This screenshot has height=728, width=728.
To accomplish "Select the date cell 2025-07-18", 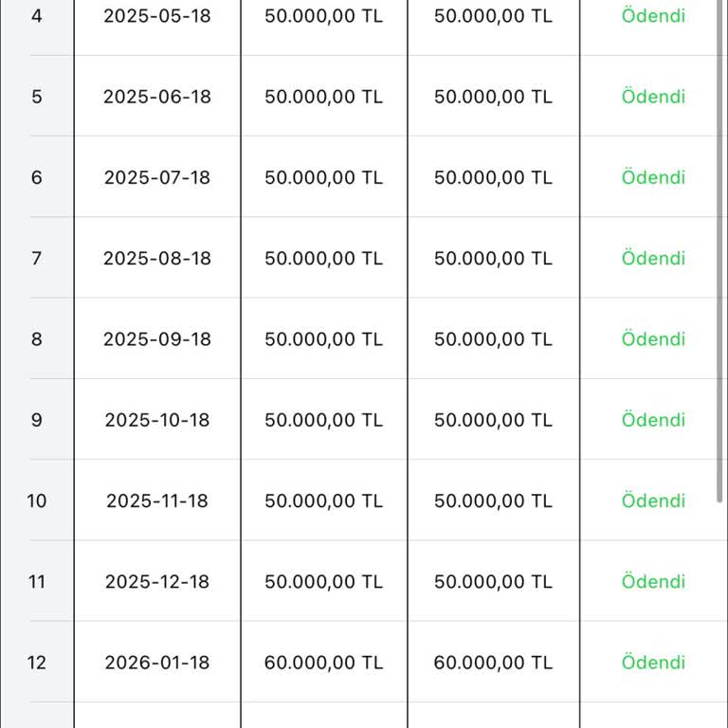I will click(x=157, y=177).
